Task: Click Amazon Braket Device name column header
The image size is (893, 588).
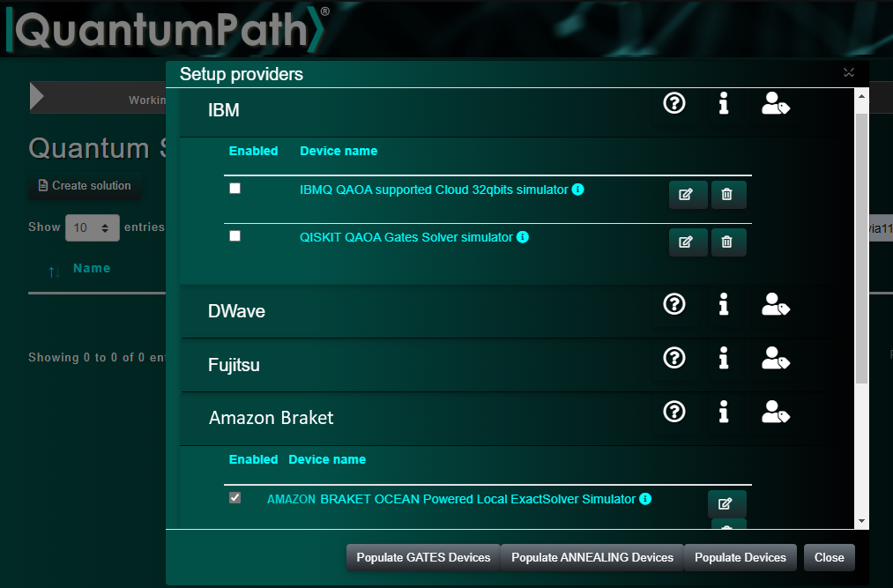Action: click(327, 460)
